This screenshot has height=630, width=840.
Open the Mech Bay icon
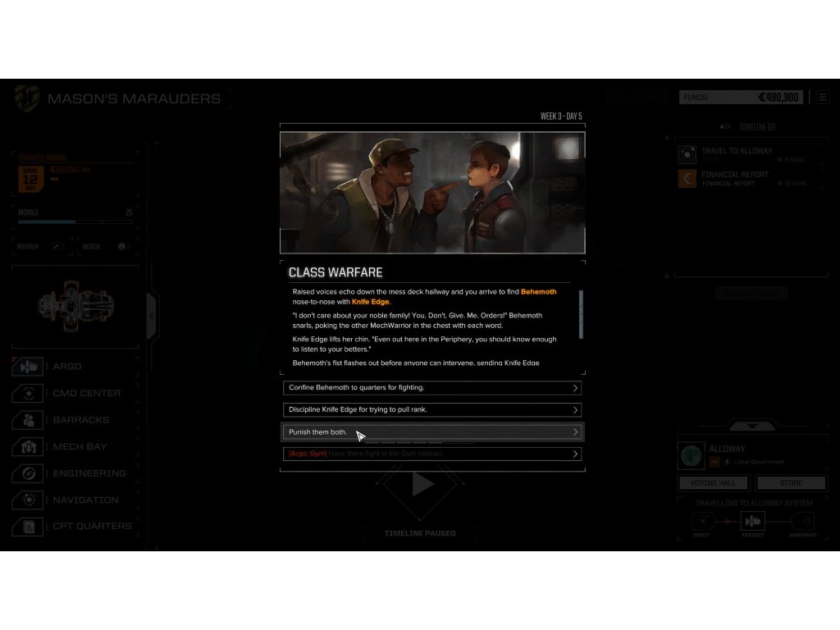pos(28,446)
